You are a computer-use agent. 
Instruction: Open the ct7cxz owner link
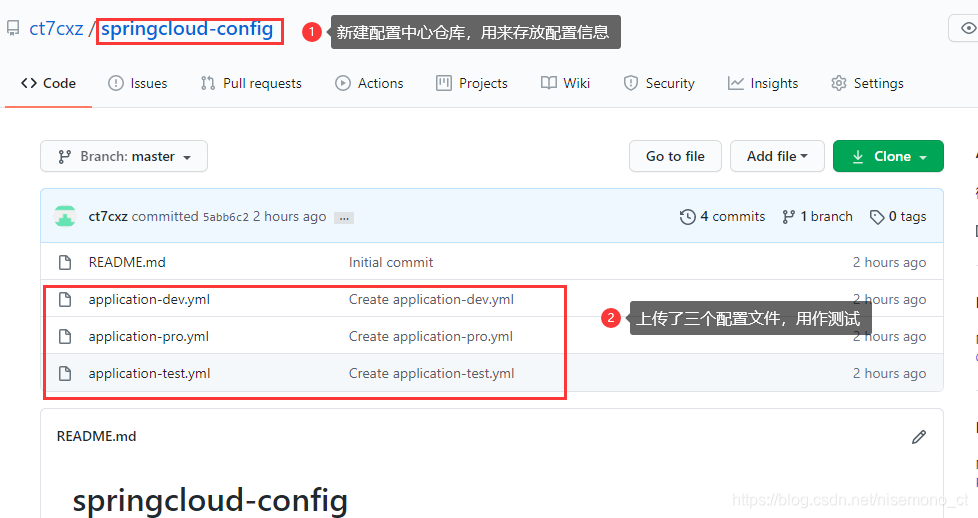56,29
